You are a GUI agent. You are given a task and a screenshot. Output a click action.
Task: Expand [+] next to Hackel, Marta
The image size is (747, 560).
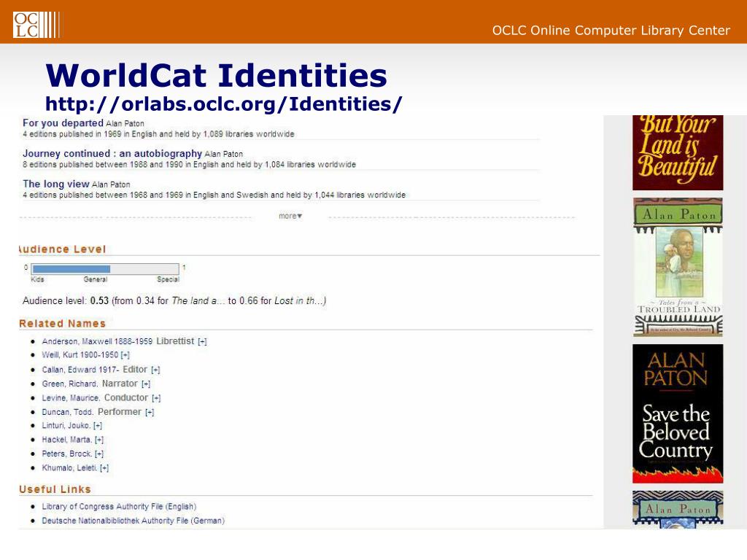[x=99, y=440]
